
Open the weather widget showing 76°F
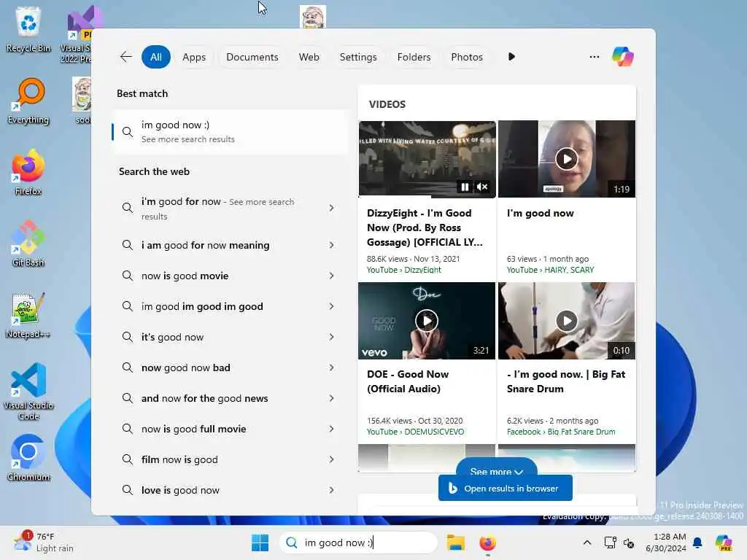44,542
